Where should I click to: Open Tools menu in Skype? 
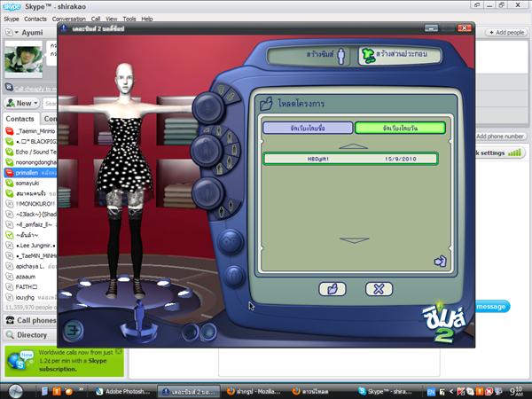tap(129, 19)
